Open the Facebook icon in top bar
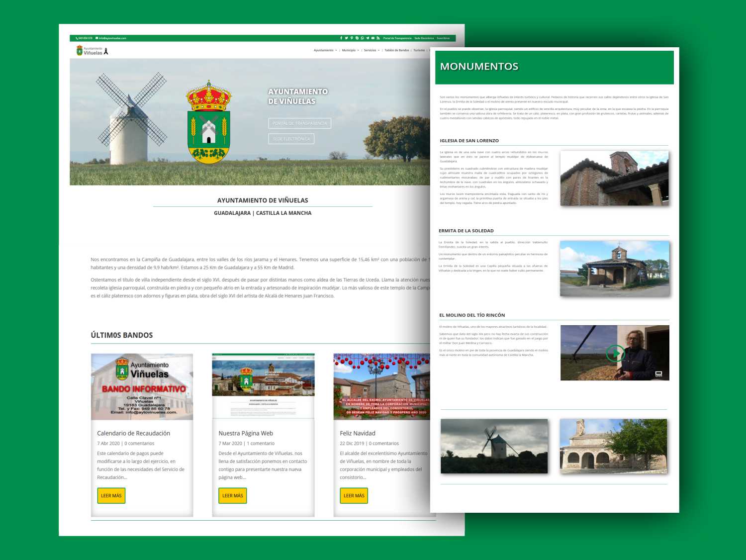 click(341, 38)
